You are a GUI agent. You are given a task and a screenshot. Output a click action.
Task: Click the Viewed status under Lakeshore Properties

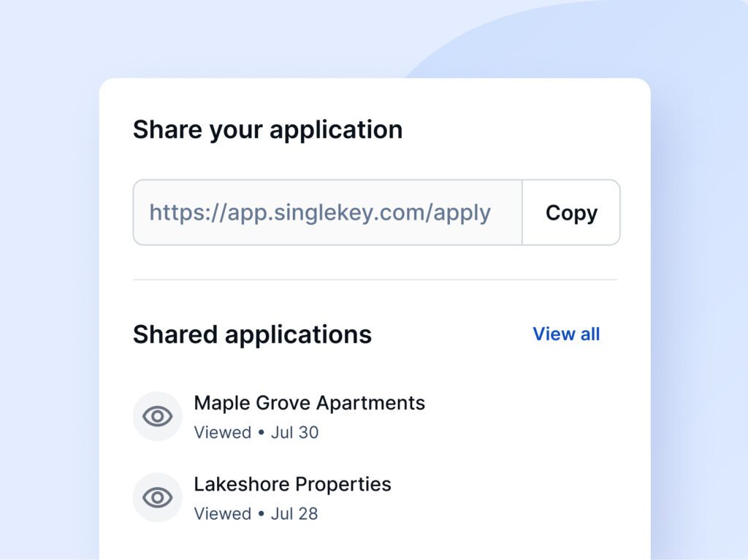(x=222, y=514)
